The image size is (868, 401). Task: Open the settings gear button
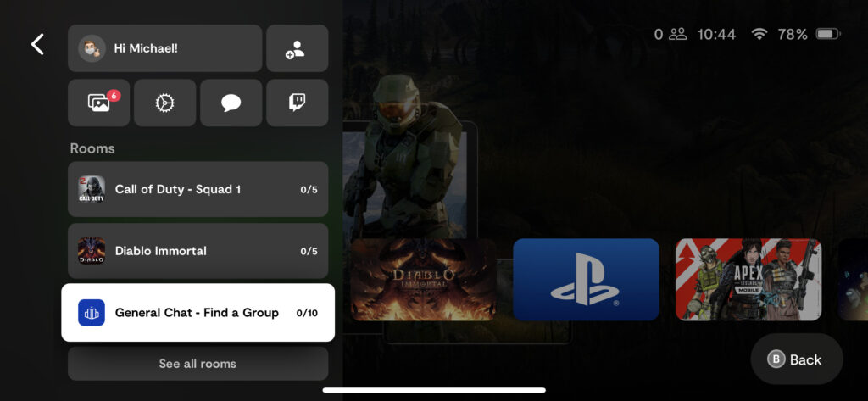point(165,103)
